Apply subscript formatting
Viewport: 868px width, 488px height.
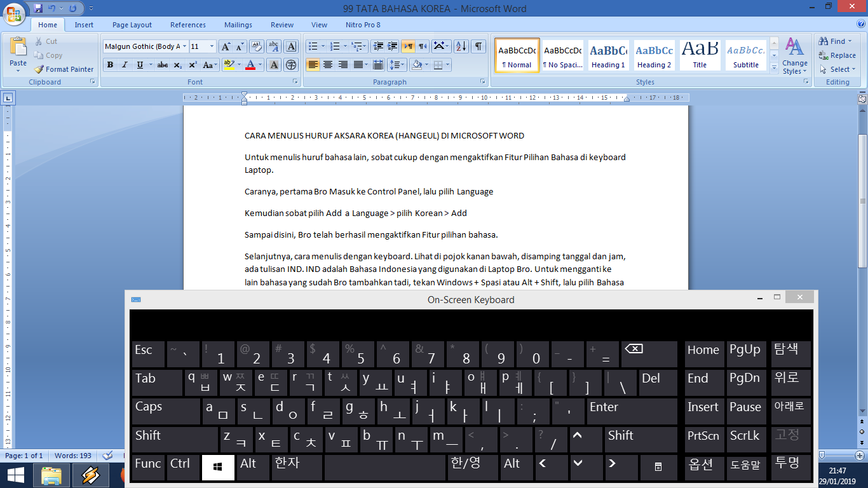(x=177, y=65)
